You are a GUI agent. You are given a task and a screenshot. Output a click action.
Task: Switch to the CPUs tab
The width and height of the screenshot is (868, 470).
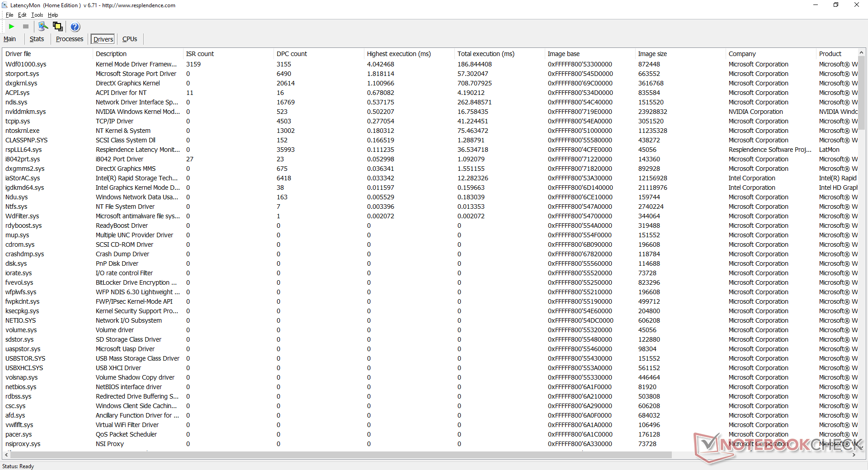tap(130, 39)
